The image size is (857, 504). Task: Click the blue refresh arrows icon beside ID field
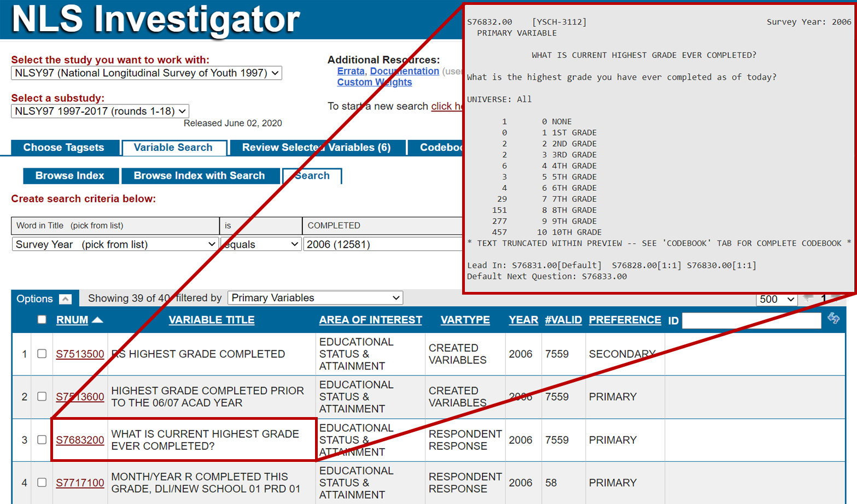click(x=833, y=318)
